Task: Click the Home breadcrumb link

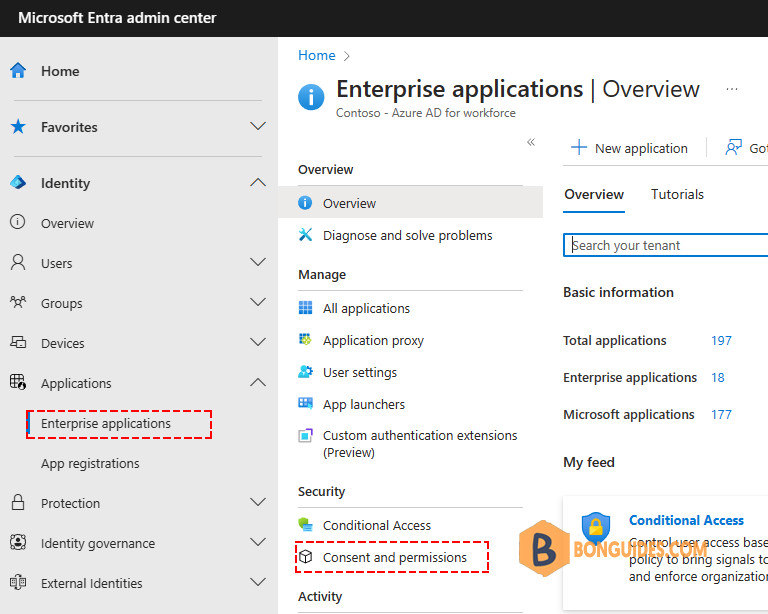Action: [316, 55]
